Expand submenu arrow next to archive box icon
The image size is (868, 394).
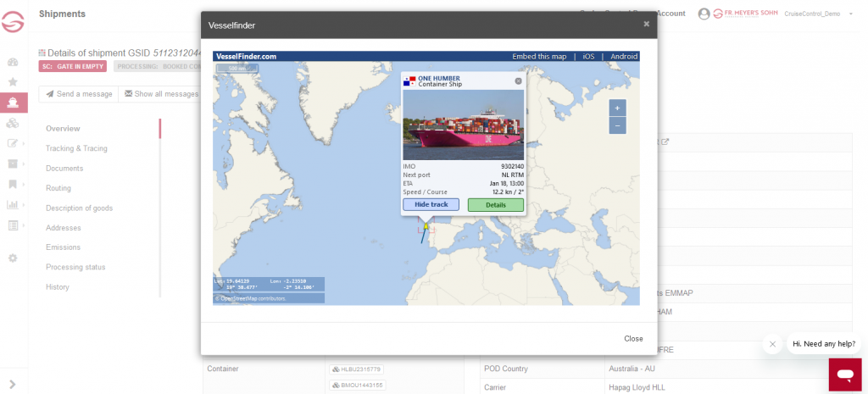[23, 164]
